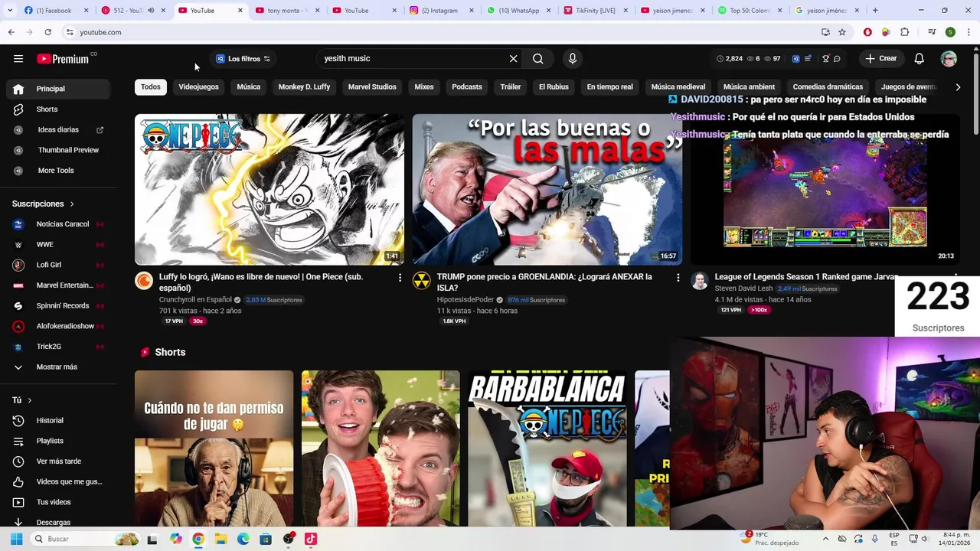Click Chrome's site information icon
The image size is (980, 551).
coord(70,32)
